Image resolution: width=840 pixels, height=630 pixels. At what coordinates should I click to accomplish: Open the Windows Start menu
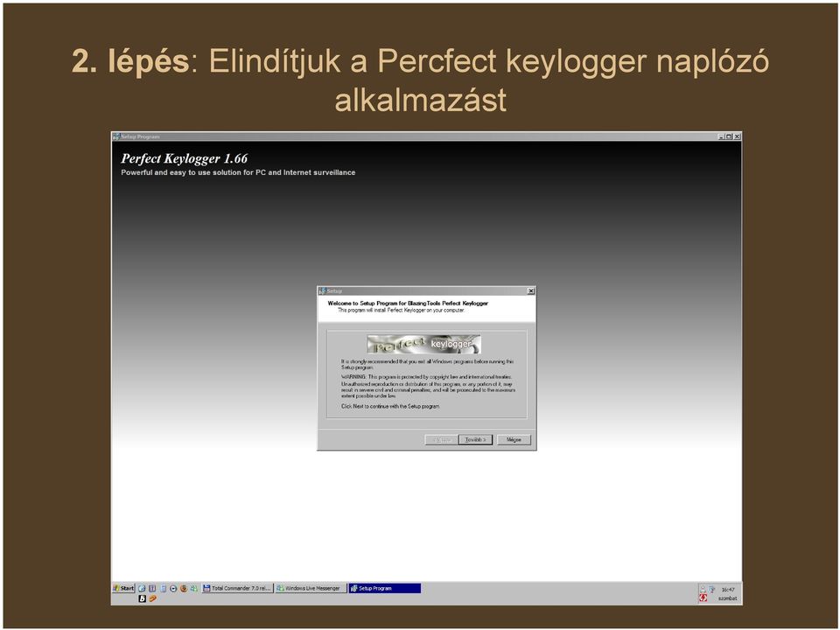click(x=123, y=588)
